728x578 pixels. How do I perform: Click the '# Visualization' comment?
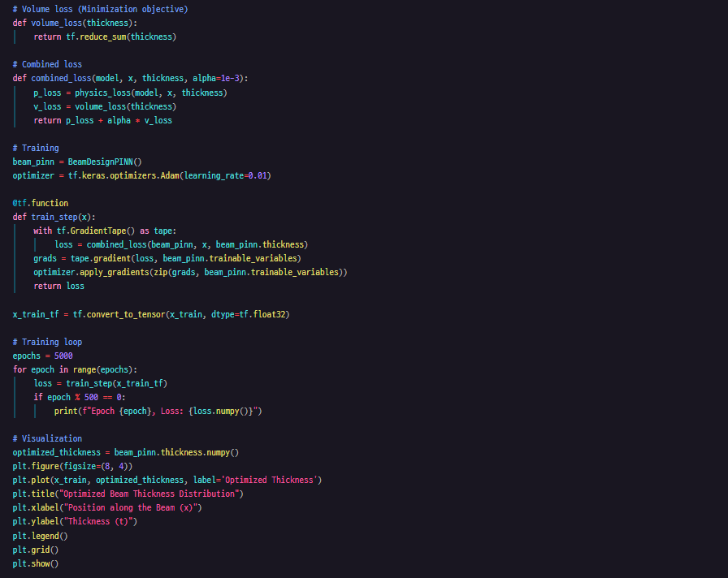tap(47, 439)
